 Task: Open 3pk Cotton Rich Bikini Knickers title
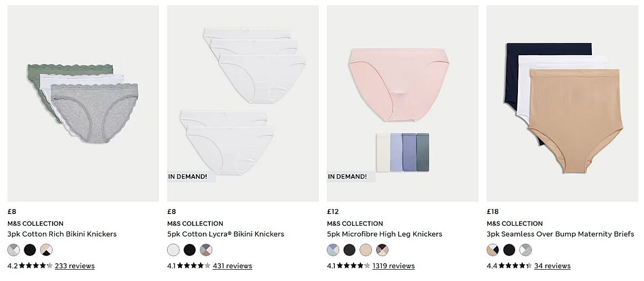click(62, 234)
